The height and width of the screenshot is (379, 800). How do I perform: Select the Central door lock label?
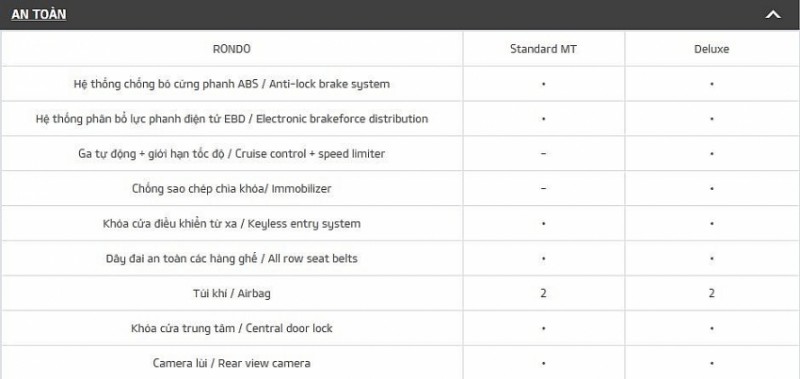[232, 328]
